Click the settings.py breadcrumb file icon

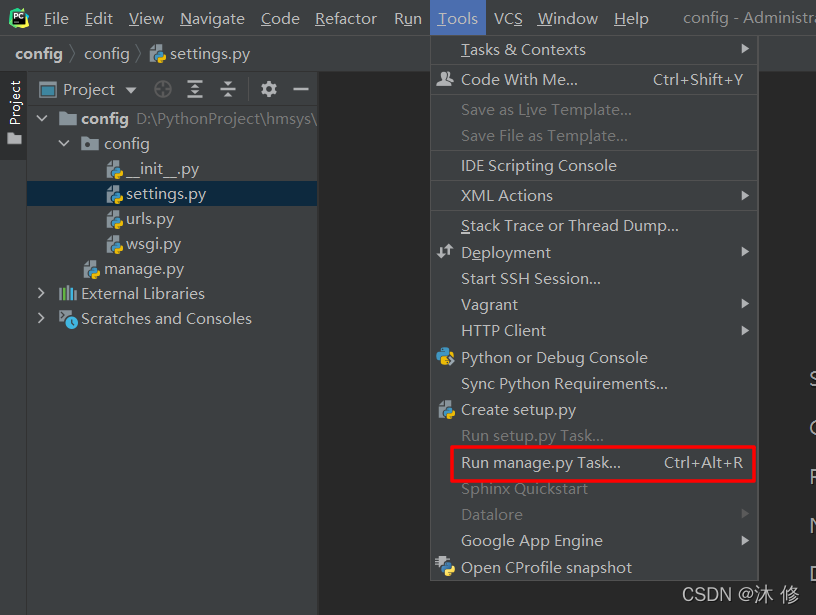pyautogui.click(x=158, y=54)
